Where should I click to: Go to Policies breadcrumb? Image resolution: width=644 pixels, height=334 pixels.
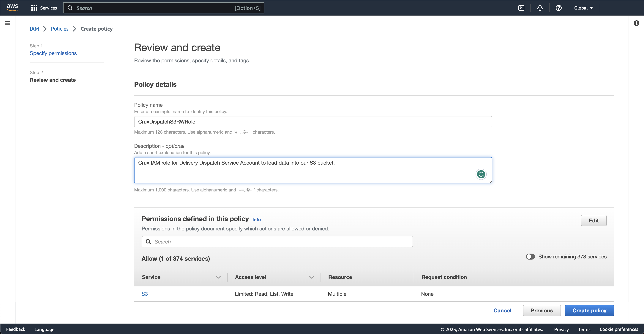tap(59, 29)
